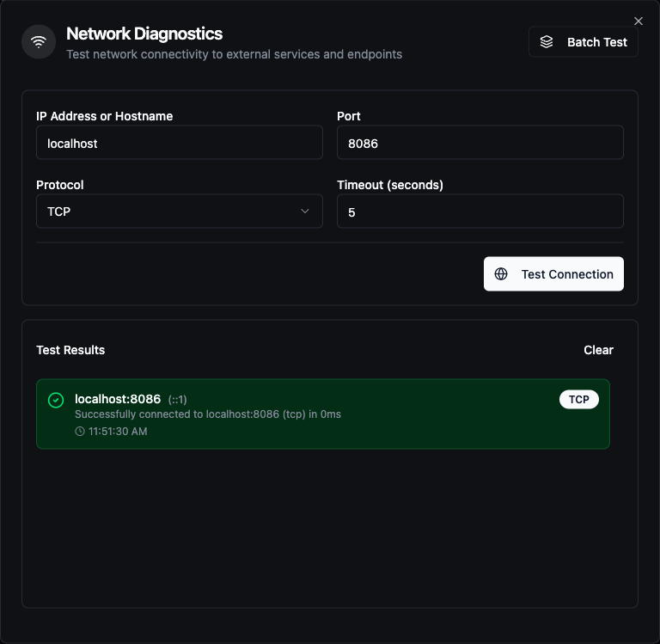The image size is (660, 644).
Task: Focus the Port input field
Action: click(x=480, y=143)
